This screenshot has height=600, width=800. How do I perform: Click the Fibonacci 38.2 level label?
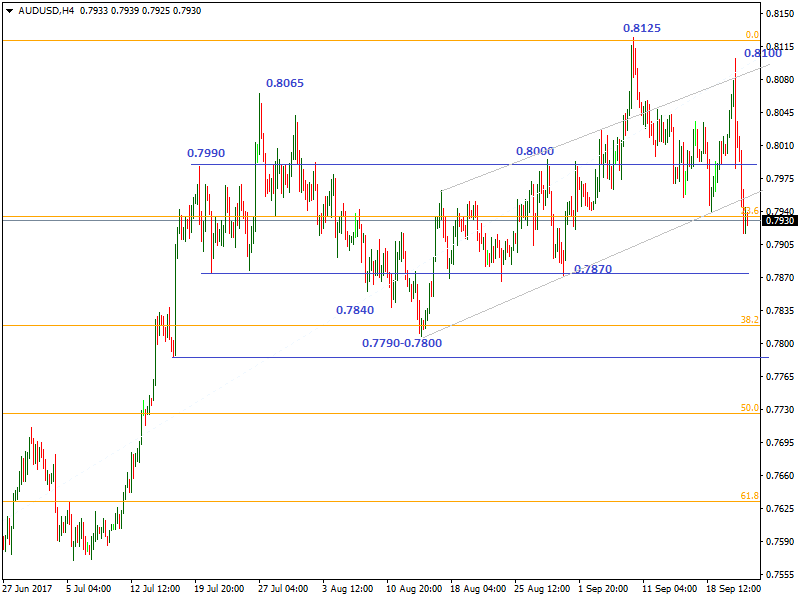(748, 320)
